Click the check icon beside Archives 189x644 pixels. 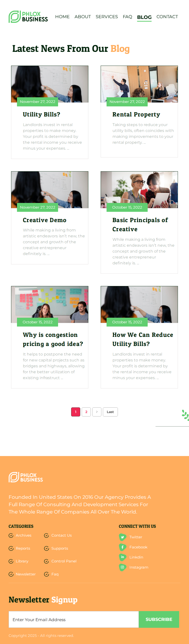click(11, 535)
